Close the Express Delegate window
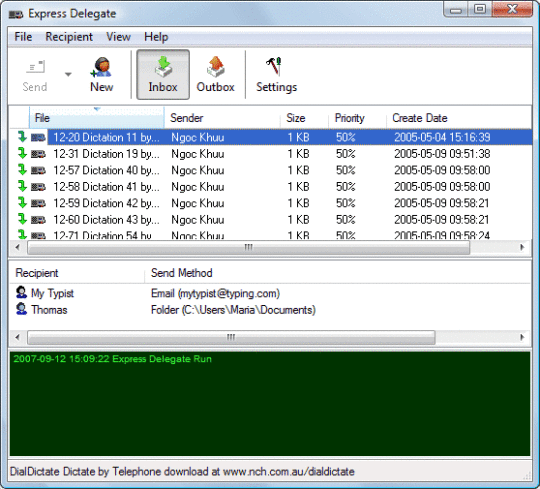Viewport: 540px width, 489px height. click(x=512, y=9)
